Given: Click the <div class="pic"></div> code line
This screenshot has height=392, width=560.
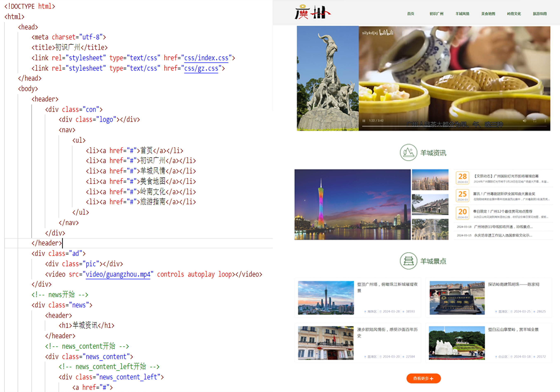Looking at the screenshot, I should tap(84, 264).
